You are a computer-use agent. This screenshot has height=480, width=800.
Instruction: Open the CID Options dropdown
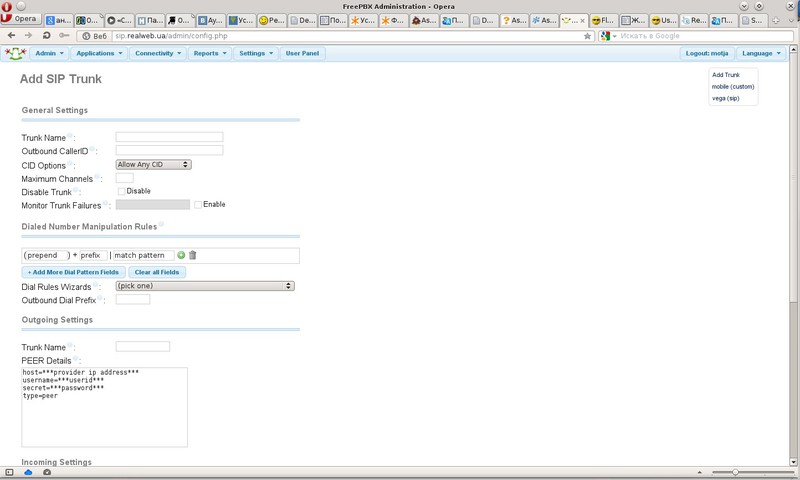pos(153,164)
